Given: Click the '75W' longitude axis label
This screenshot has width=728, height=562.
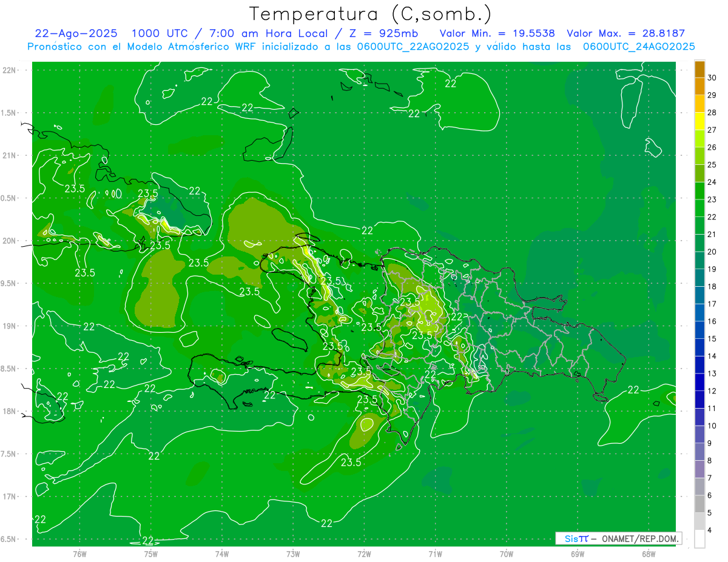Looking at the screenshot, I should [x=150, y=555].
